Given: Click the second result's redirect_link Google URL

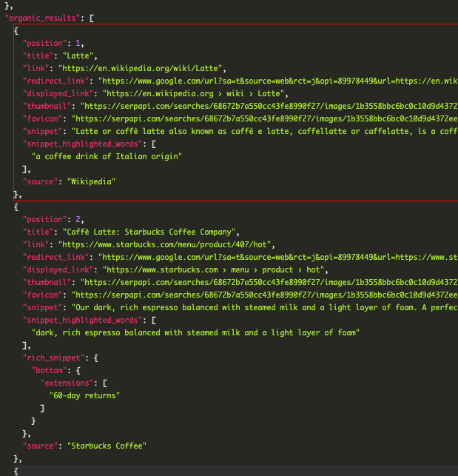Looking at the screenshot, I should tap(277, 257).
